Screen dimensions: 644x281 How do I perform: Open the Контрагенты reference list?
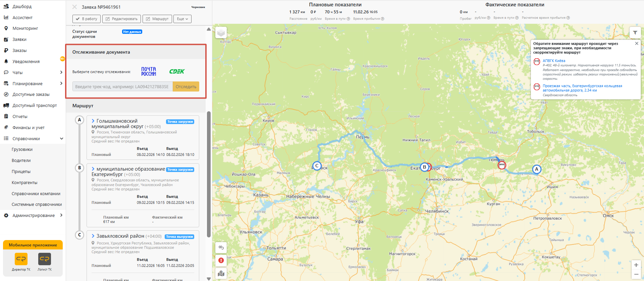pos(24,183)
